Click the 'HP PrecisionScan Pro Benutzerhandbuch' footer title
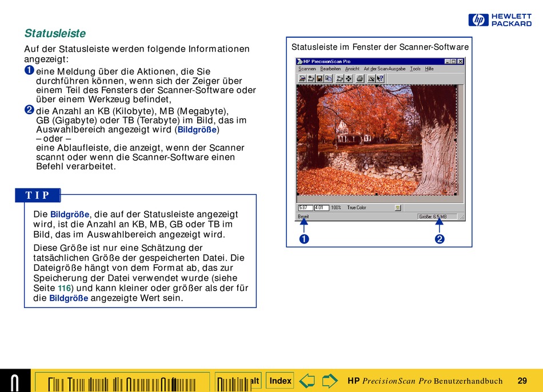Screen dimensions: 543x392 pos(425,381)
